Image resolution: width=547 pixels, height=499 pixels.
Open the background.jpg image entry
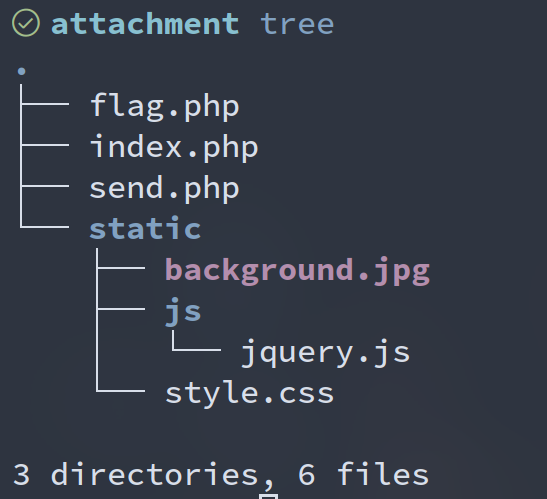(297, 271)
